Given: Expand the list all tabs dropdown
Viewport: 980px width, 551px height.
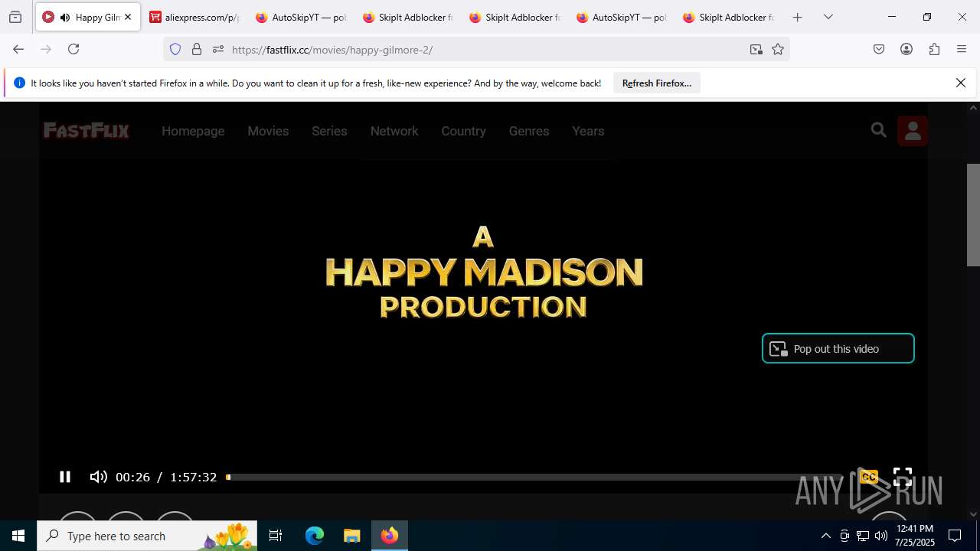Looking at the screenshot, I should [828, 17].
